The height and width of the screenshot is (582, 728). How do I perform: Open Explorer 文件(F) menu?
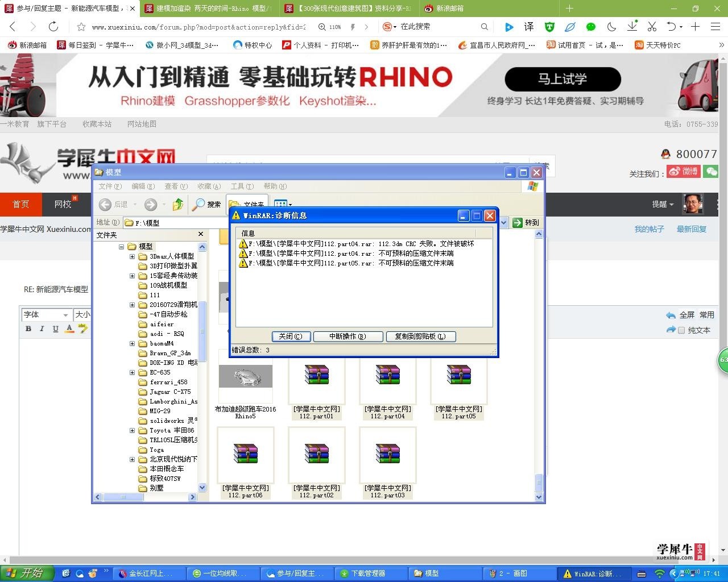(x=110, y=186)
